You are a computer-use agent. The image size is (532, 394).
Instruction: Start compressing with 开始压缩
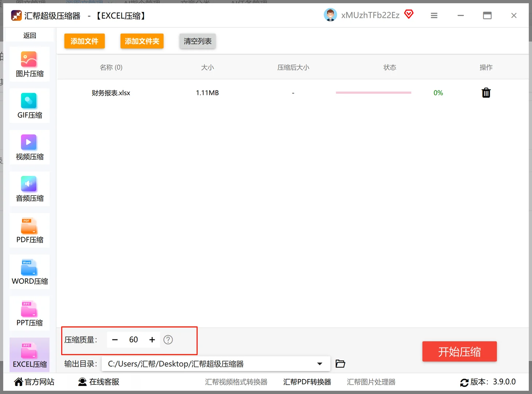pyautogui.click(x=459, y=351)
